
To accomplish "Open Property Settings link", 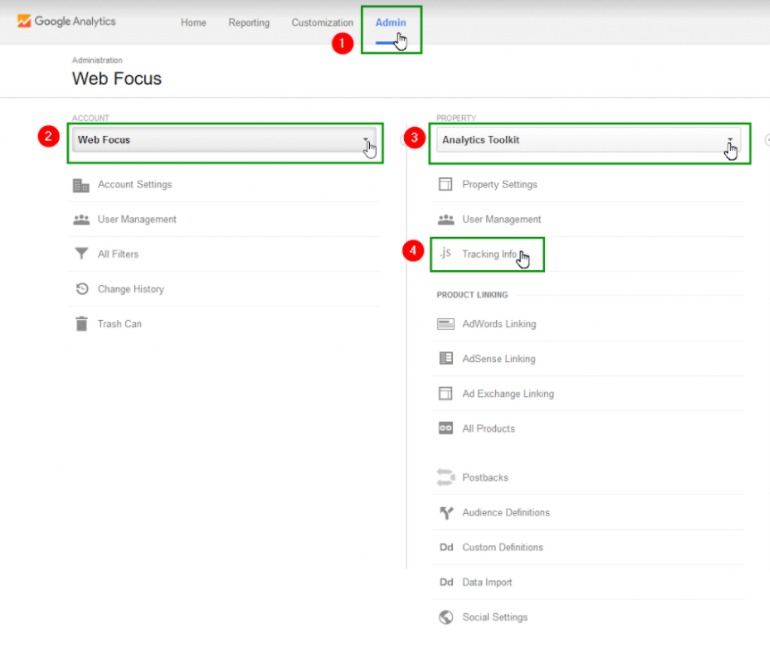I will tap(499, 185).
